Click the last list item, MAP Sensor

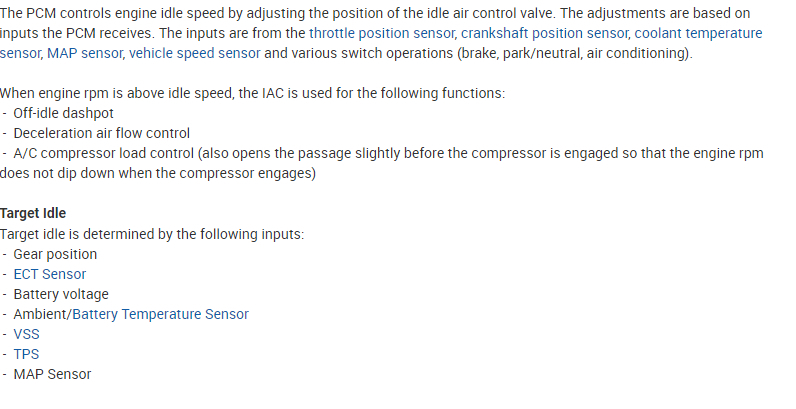tap(52, 374)
